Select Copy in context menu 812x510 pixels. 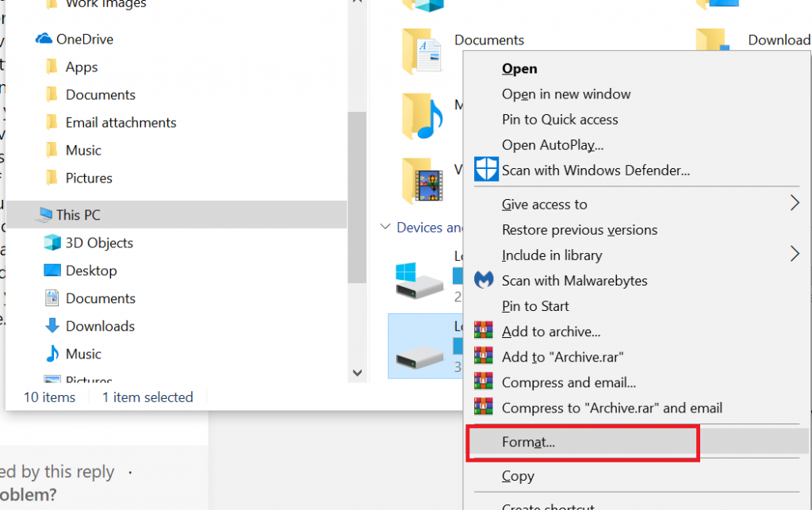click(518, 476)
